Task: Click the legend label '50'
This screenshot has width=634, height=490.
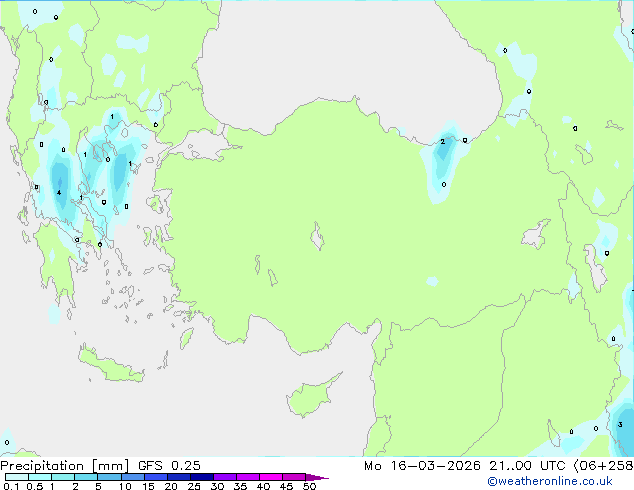Action: point(309,486)
